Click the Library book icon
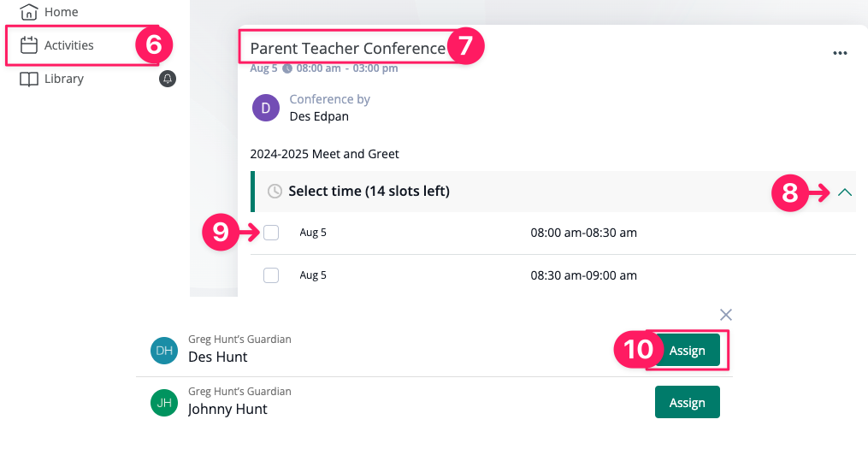The height and width of the screenshot is (449, 868). click(x=29, y=79)
